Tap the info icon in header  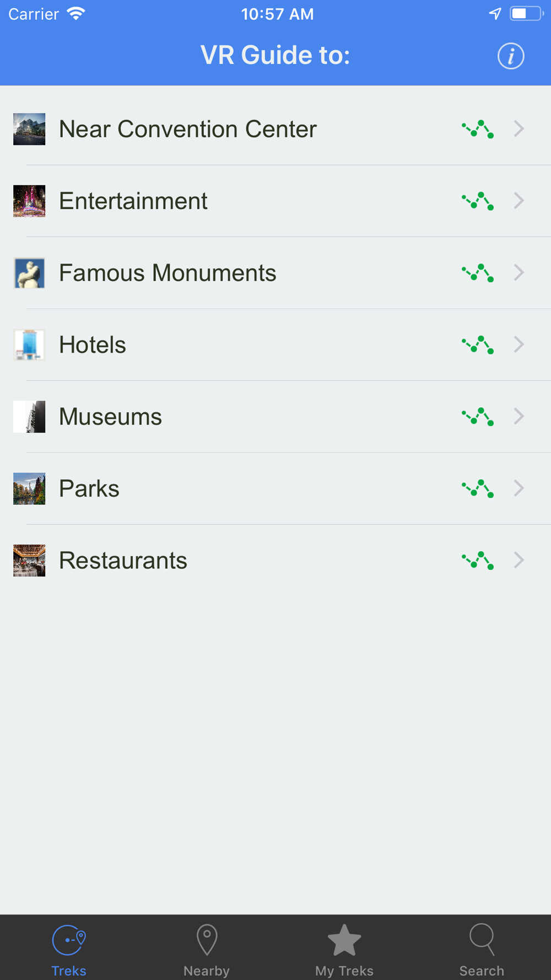coord(511,56)
